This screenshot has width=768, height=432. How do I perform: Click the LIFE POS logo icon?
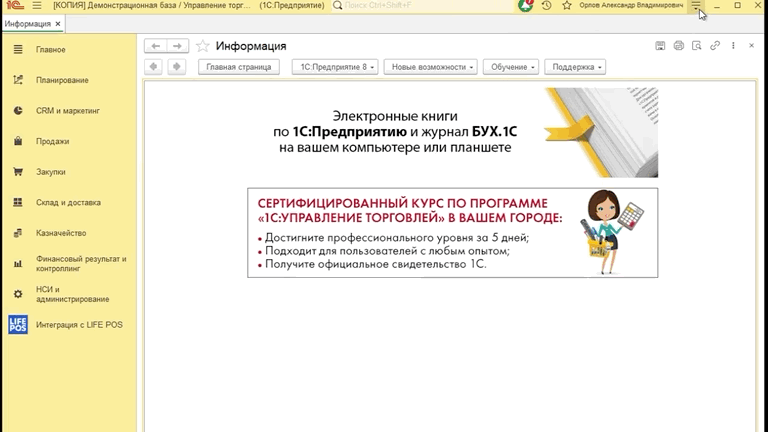(x=18, y=325)
